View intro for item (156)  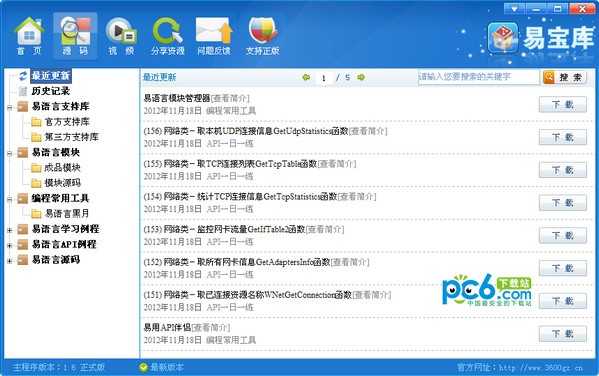(368, 131)
